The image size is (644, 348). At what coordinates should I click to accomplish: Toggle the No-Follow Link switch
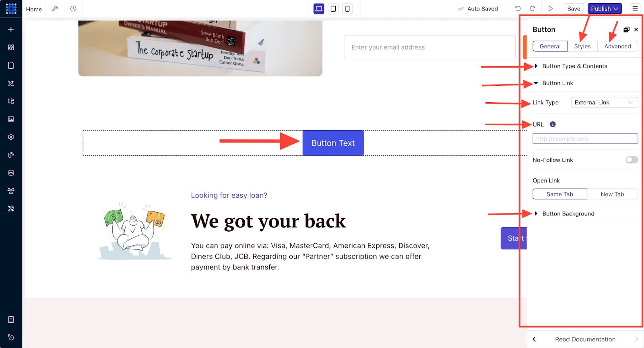[632, 160]
